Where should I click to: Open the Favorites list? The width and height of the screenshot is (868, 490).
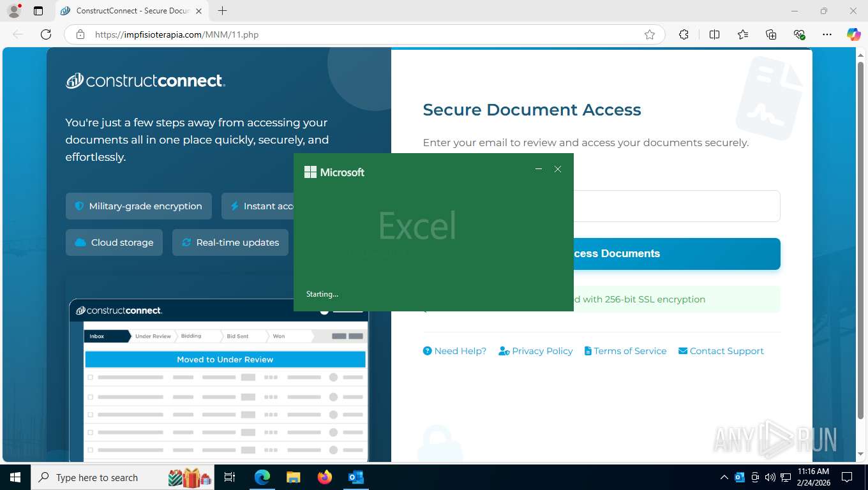743,34
